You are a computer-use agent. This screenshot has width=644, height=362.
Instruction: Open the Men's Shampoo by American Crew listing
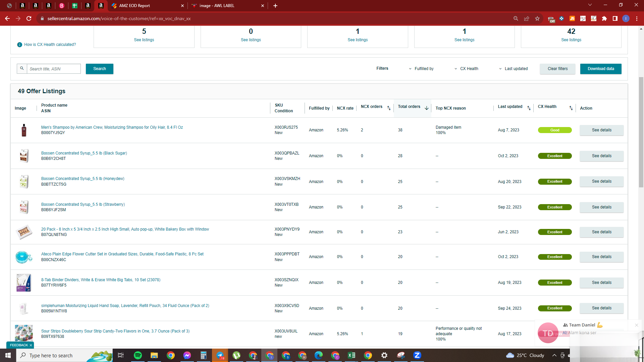tap(112, 127)
